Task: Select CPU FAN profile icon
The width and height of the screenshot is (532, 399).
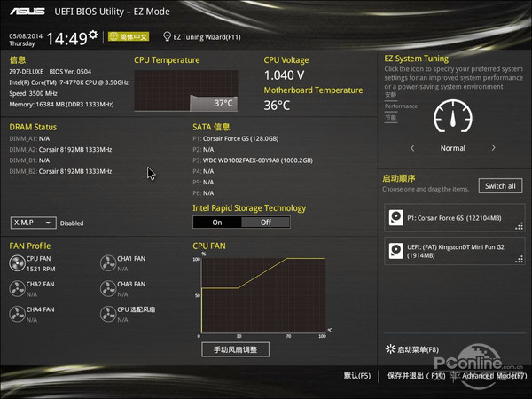Action: tap(18, 263)
